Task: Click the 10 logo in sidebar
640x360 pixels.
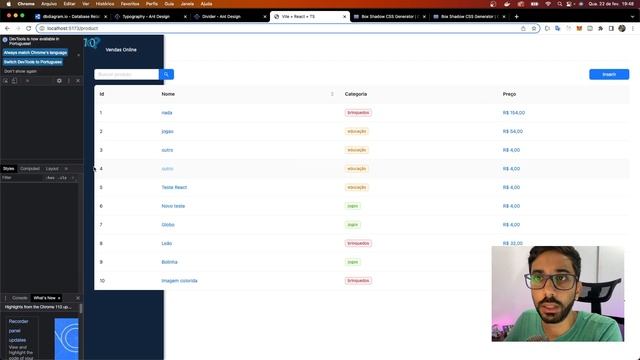Action: (91, 42)
